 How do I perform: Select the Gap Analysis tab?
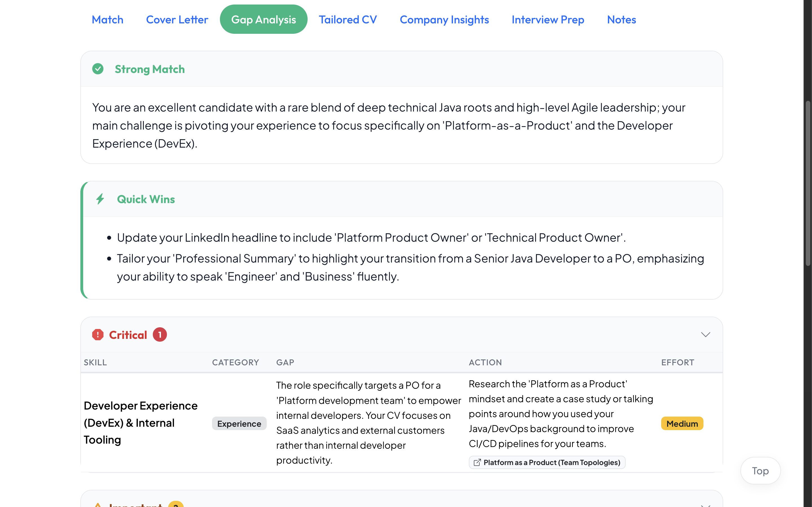[x=263, y=19]
